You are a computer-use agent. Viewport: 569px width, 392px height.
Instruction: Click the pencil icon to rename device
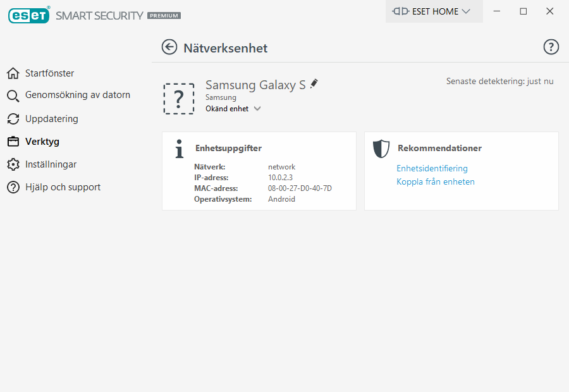pyautogui.click(x=314, y=83)
